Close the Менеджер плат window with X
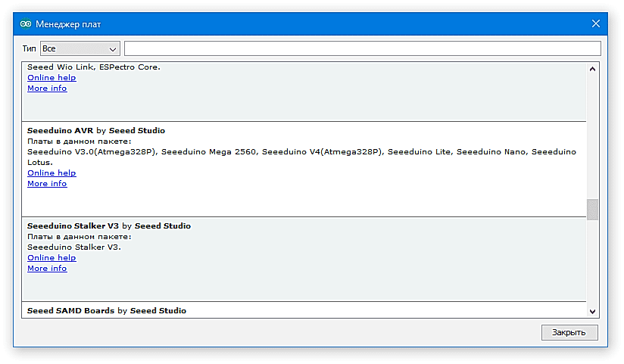The height and width of the screenshot is (364, 624). [x=595, y=23]
